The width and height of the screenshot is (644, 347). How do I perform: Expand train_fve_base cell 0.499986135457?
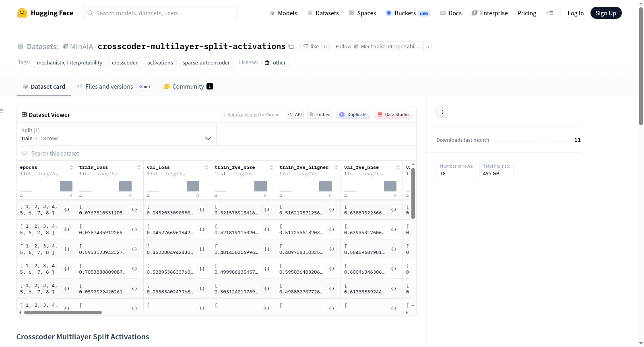tap(267, 269)
